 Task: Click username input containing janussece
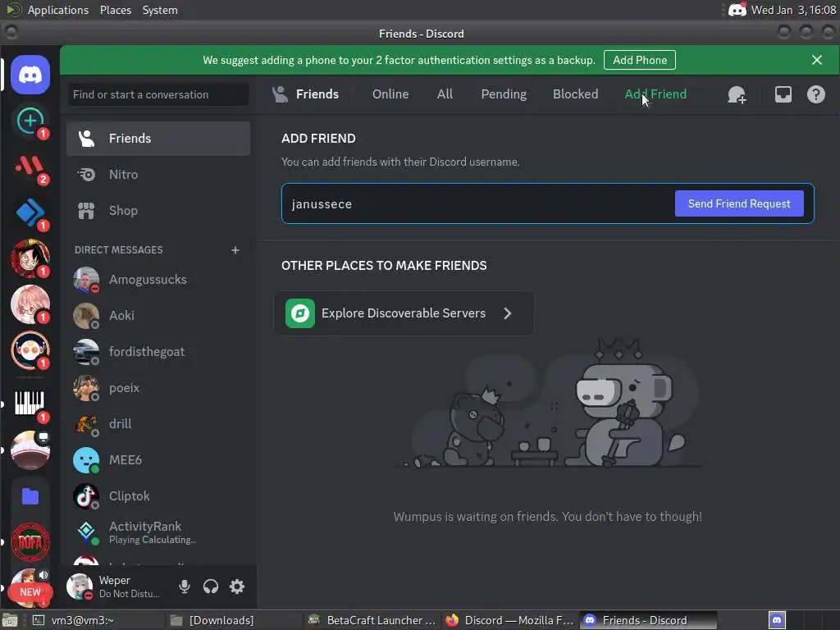[x=477, y=203]
